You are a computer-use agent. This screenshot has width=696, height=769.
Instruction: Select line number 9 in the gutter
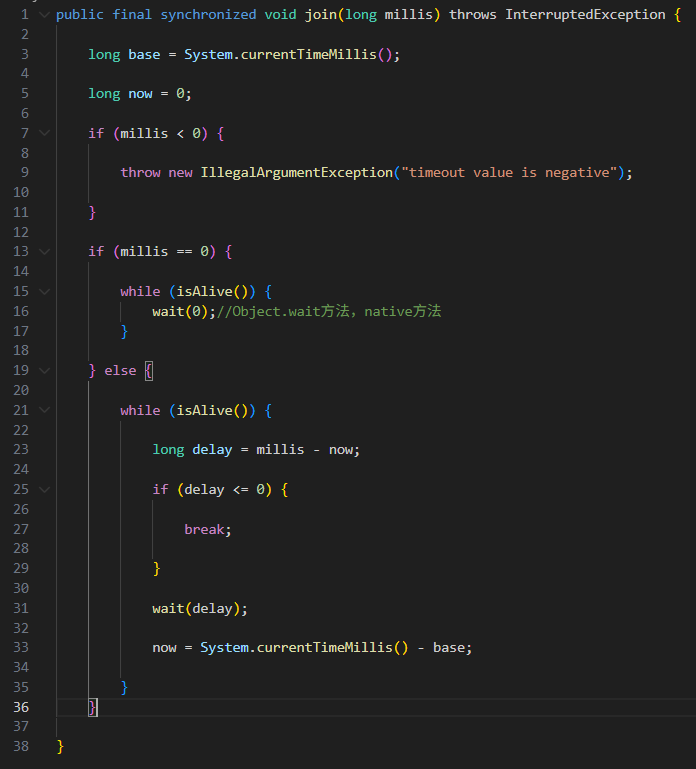(25, 173)
